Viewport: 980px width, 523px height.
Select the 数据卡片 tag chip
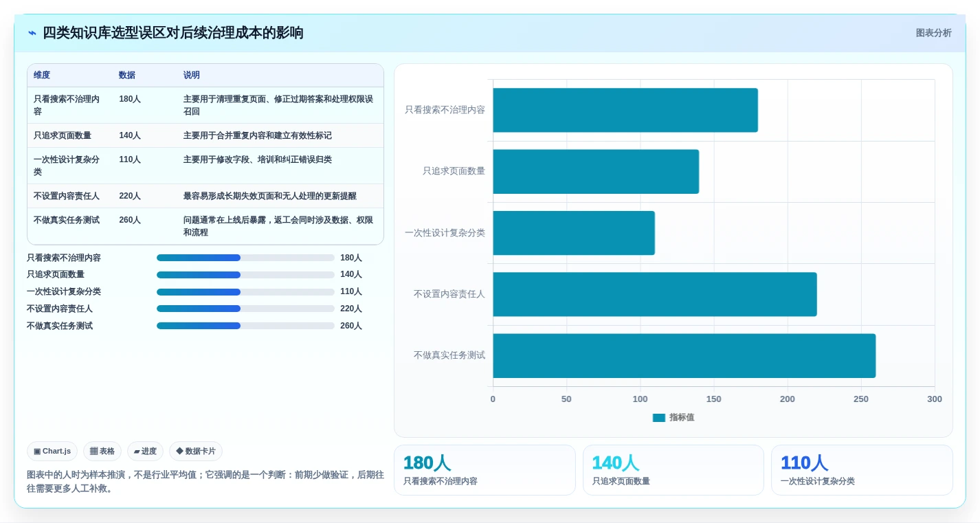point(196,451)
